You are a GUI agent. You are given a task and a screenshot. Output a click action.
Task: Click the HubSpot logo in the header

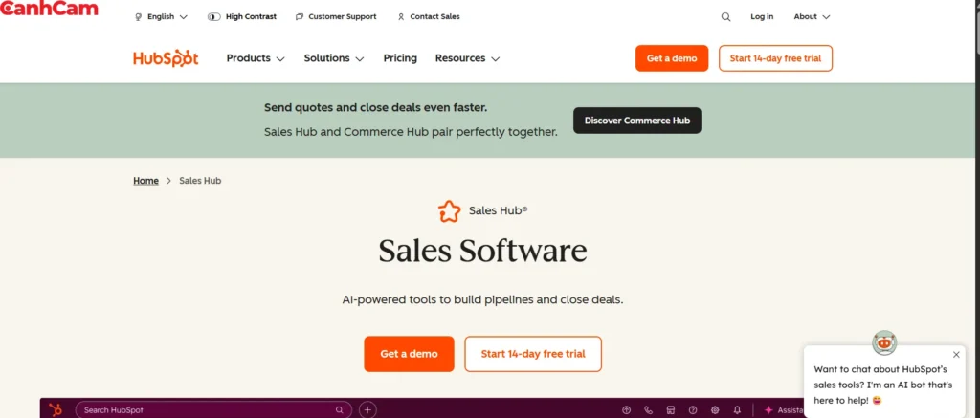click(166, 58)
